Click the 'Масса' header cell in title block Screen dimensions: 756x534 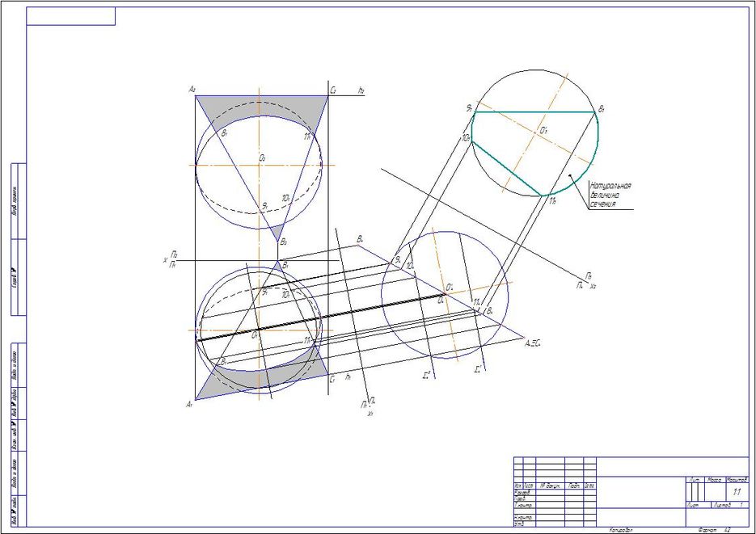coord(715,480)
